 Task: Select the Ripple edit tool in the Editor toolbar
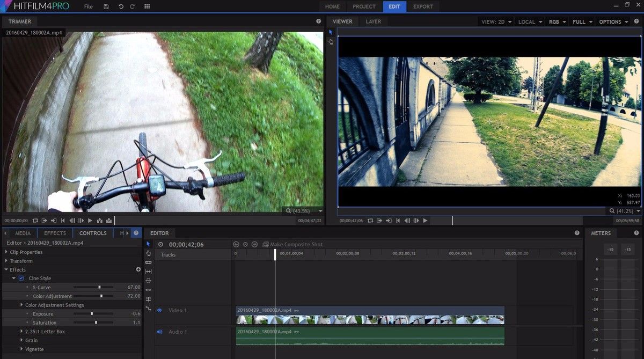pyautogui.click(x=149, y=290)
